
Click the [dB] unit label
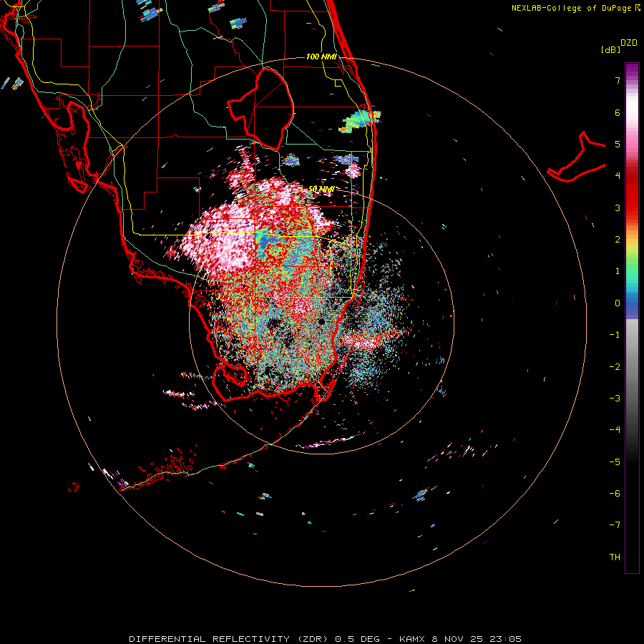point(610,49)
